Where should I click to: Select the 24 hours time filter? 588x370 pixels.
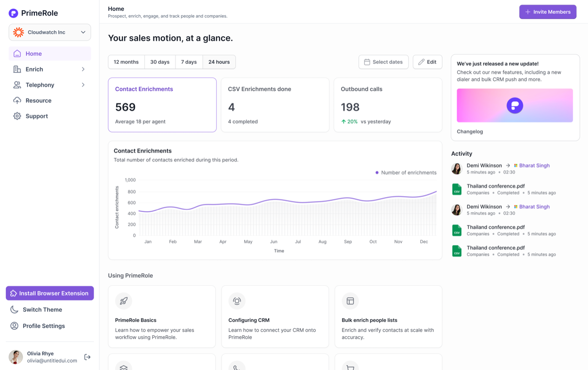(219, 62)
